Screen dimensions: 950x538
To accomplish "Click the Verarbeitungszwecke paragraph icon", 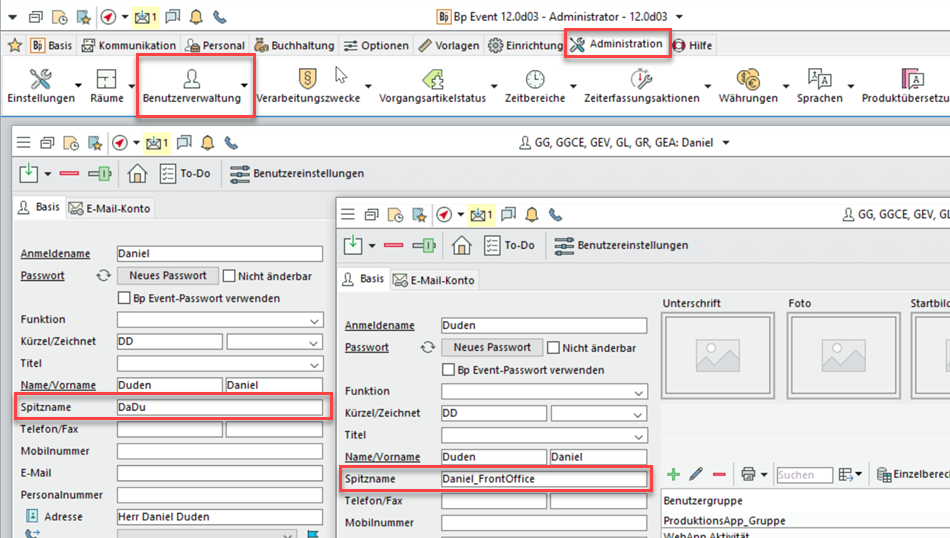I will point(307,80).
